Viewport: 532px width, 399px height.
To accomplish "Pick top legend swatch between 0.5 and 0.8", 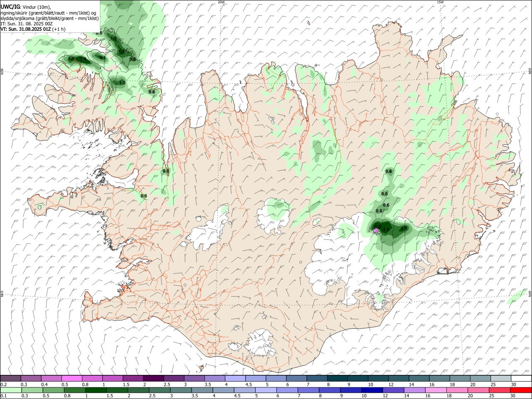I will [x=71, y=378].
